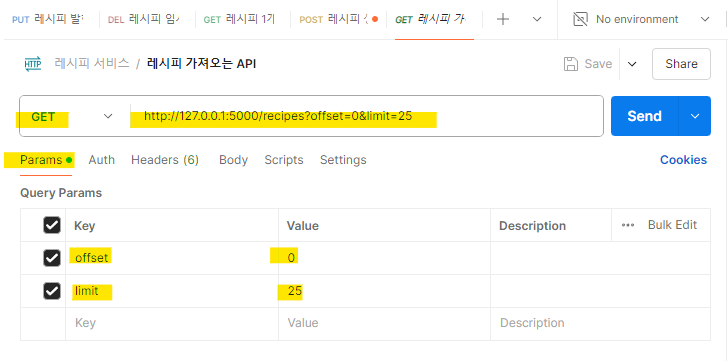This screenshot has height=361, width=728.
Task: Click the Save disk icon
Action: (570, 64)
